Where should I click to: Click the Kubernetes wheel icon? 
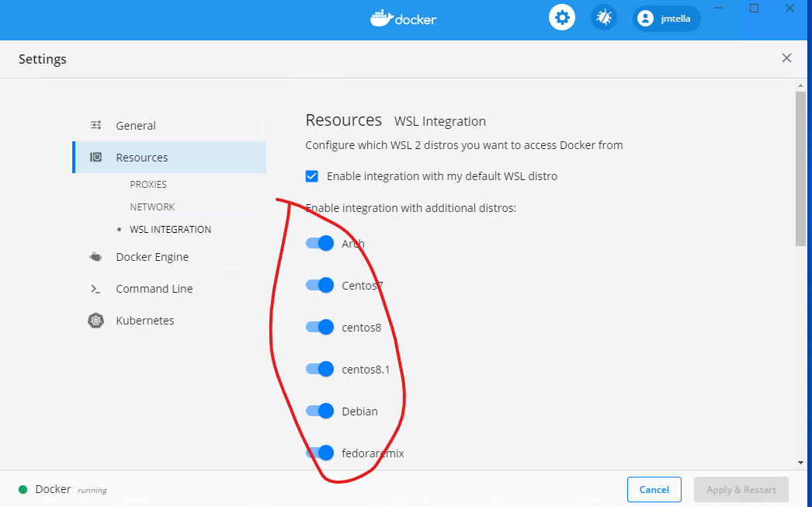(x=95, y=321)
